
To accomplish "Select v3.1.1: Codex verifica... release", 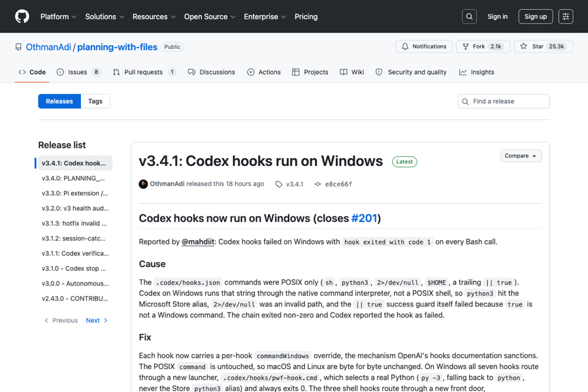I will tap(75, 253).
